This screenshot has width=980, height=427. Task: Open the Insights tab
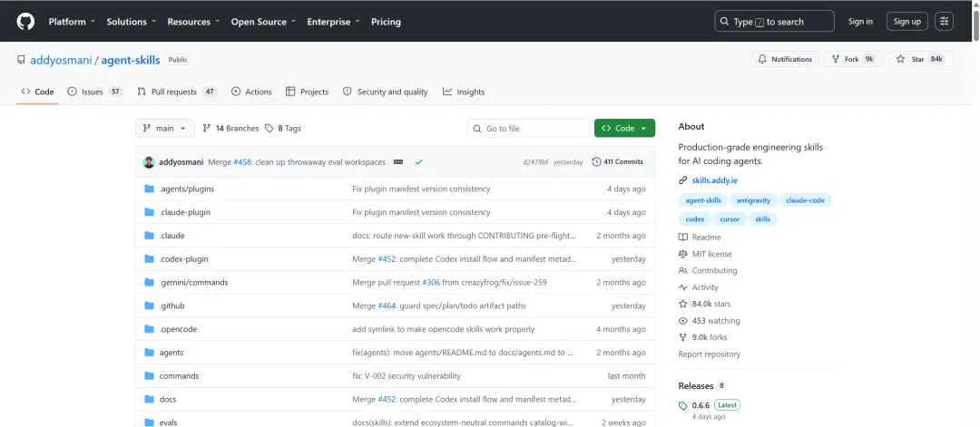coord(464,92)
